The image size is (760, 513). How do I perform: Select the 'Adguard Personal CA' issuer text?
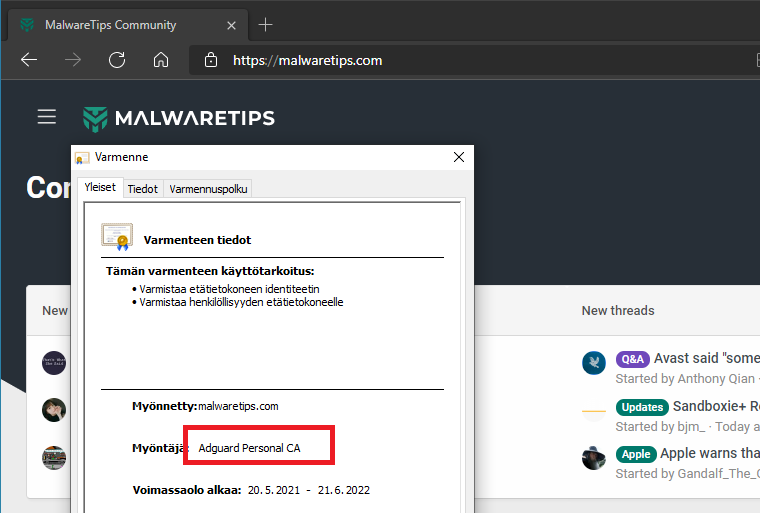[x=250, y=448]
